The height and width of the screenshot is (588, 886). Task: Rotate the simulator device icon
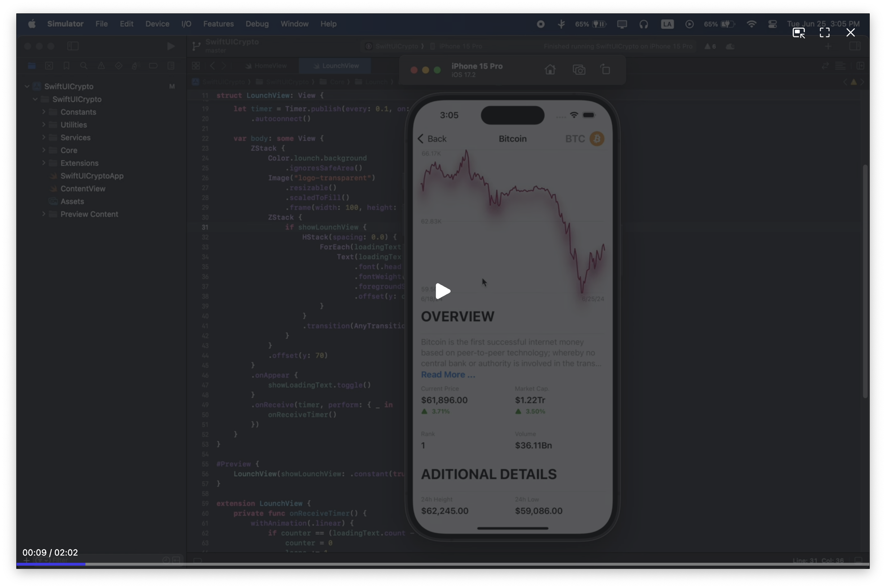click(x=606, y=70)
